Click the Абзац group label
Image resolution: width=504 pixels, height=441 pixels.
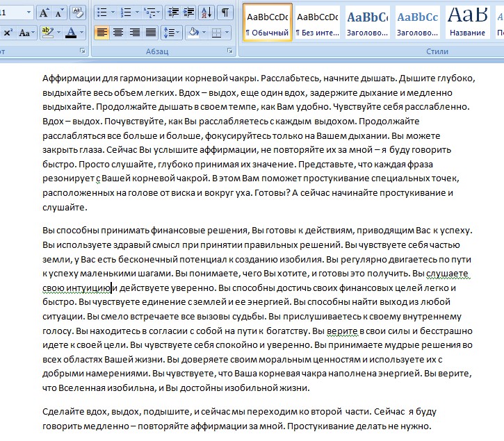click(157, 51)
